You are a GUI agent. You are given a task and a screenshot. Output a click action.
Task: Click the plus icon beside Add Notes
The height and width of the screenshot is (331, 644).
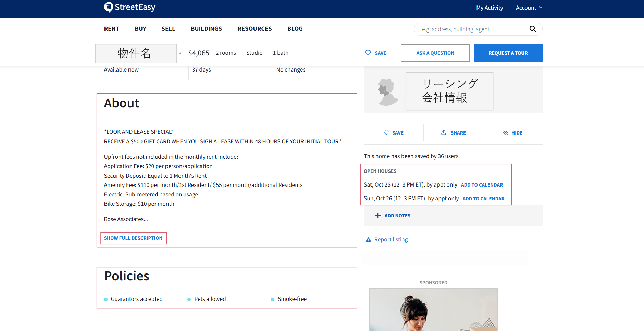coord(378,215)
